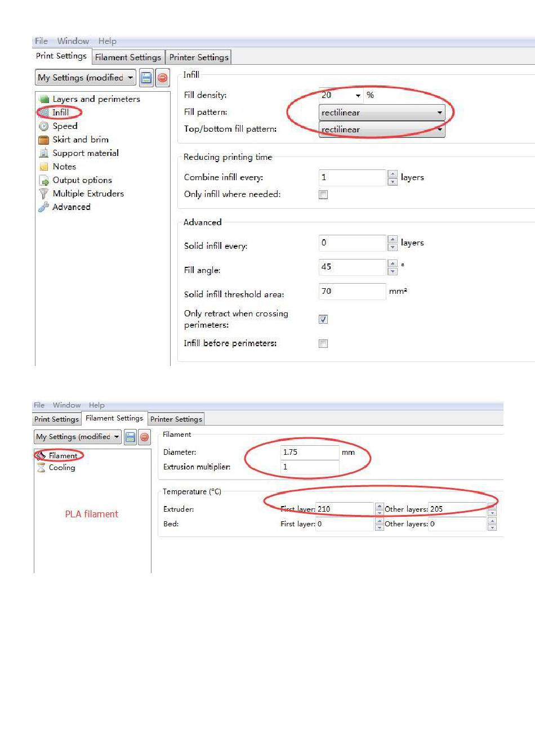Open Output options page
535x756 pixels.
[82, 180]
